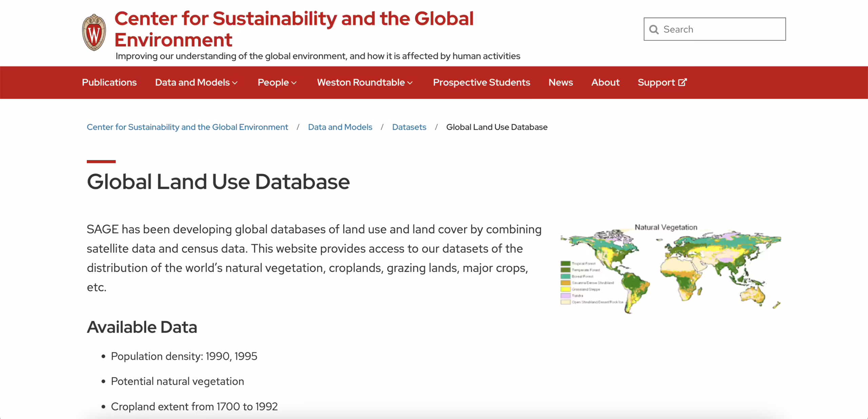Screen dimensions: 868x419
Task: Click the red site title heading
Action: (x=294, y=28)
